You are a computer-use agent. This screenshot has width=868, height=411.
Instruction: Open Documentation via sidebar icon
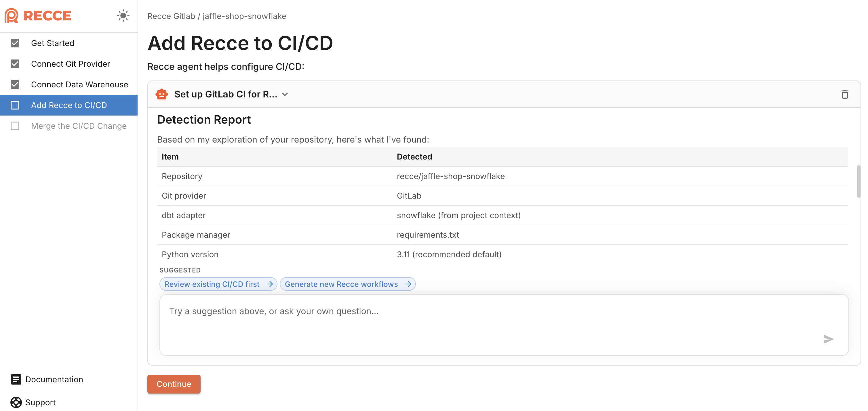16,379
